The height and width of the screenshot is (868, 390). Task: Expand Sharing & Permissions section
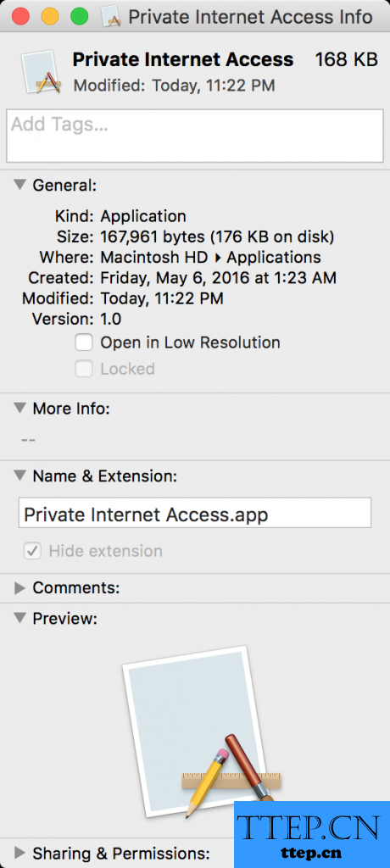coord(20,852)
